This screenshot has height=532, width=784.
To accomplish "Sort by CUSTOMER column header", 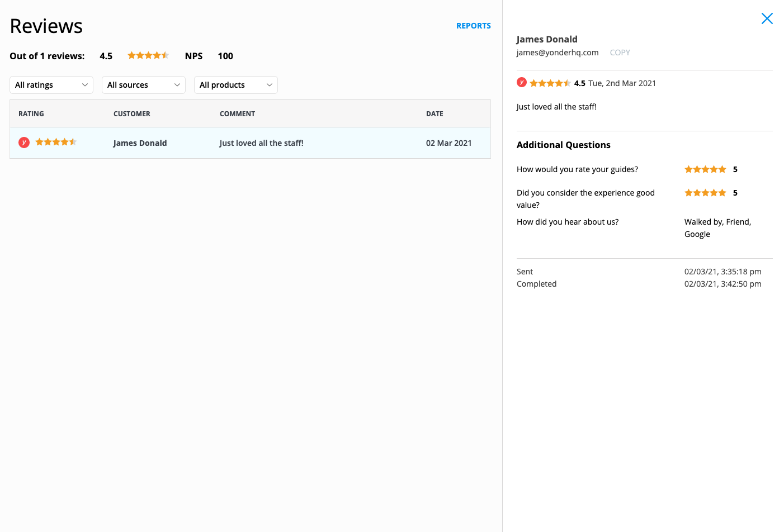I will click(132, 113).
